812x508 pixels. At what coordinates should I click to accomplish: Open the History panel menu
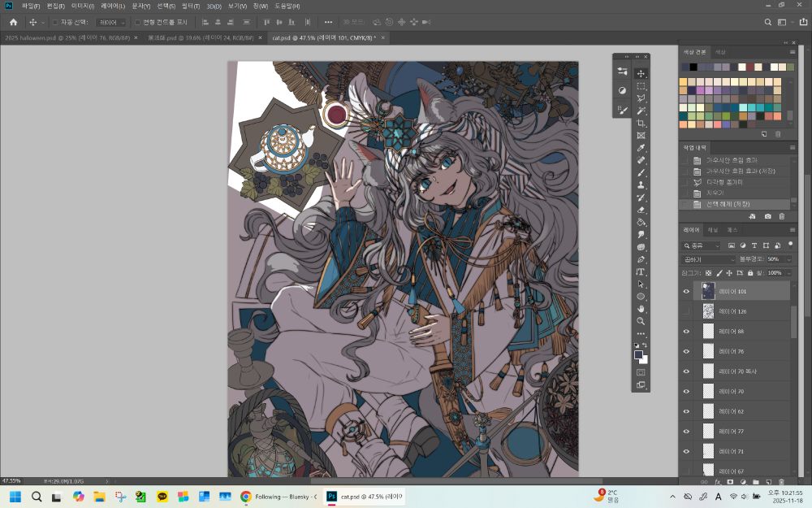click(x=792, y=148)
